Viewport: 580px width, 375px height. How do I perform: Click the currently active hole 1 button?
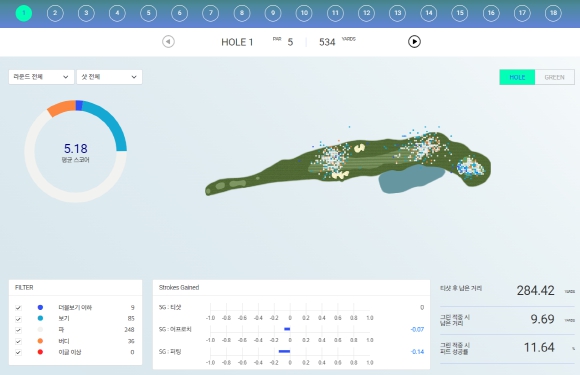24,13
